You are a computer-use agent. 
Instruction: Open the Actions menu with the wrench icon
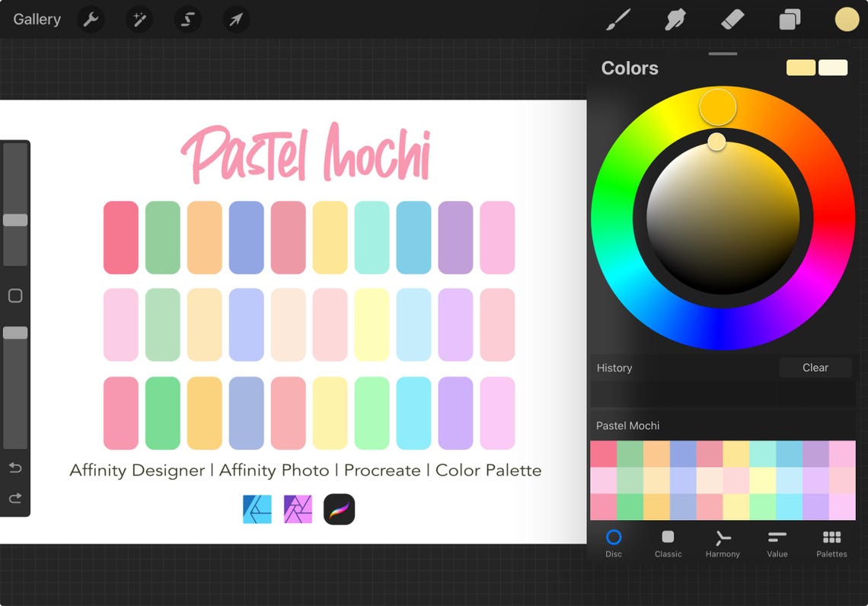91,19
